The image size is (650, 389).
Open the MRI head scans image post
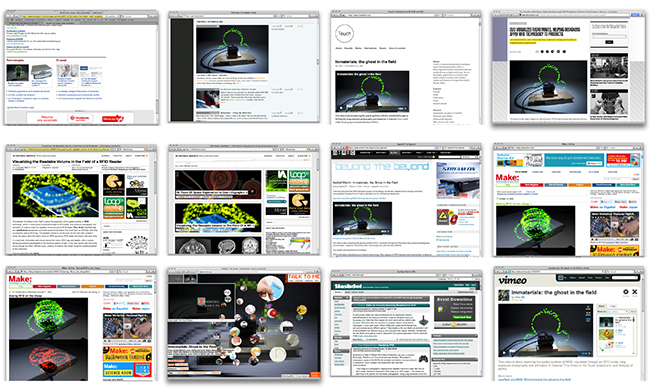(218, 245)
